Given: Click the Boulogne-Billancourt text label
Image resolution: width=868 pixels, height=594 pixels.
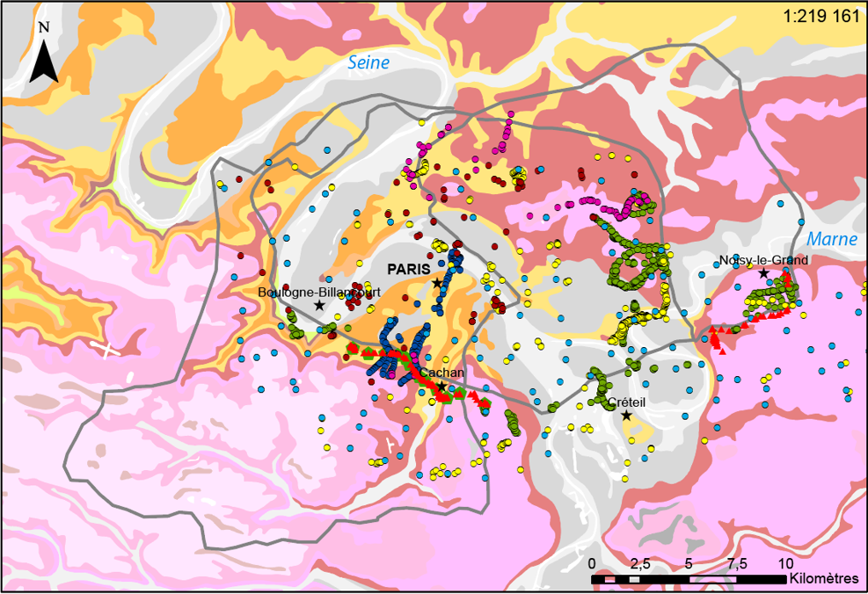Looking at the screenshot, I should [x=317, y=292].
